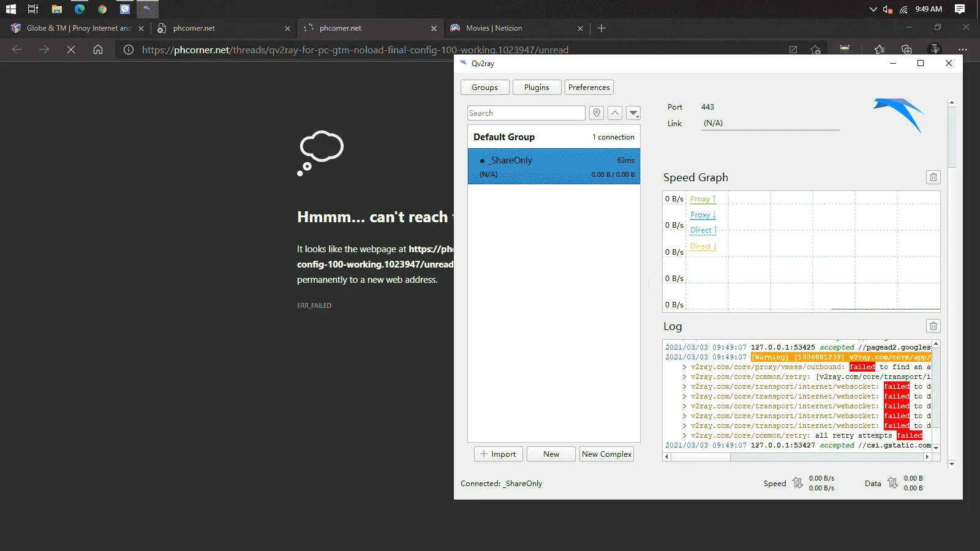This screenshot has height=551, width=980.
Task: Open Google Chrome from the taskbar
Action: [102, 9]
